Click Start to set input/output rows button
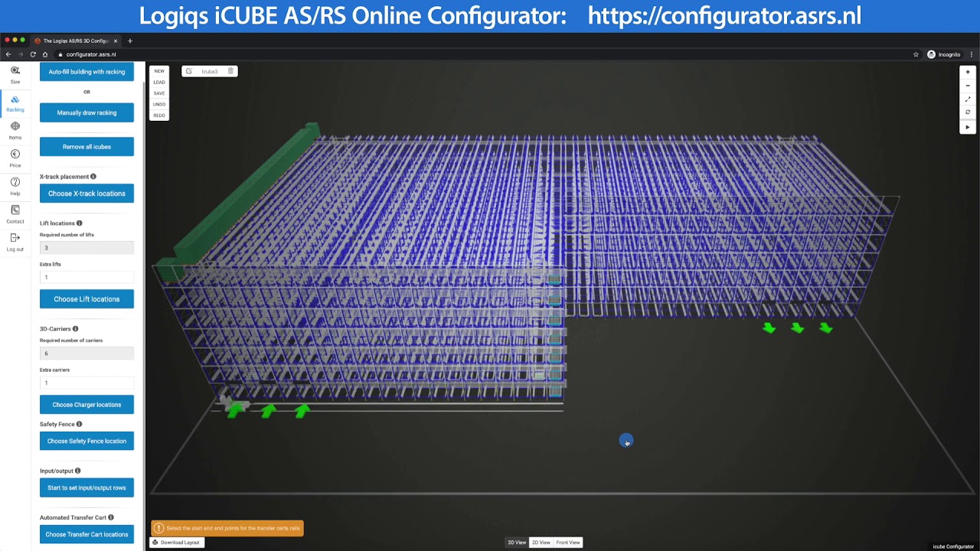 (87, 487)
